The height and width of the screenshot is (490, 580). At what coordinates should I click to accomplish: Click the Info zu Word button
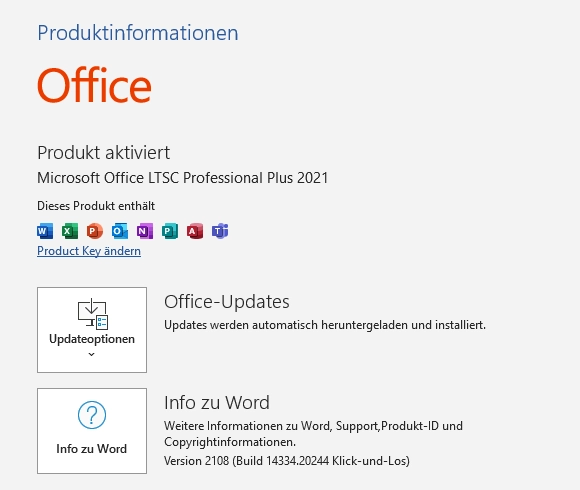click(x=92, y=431)
